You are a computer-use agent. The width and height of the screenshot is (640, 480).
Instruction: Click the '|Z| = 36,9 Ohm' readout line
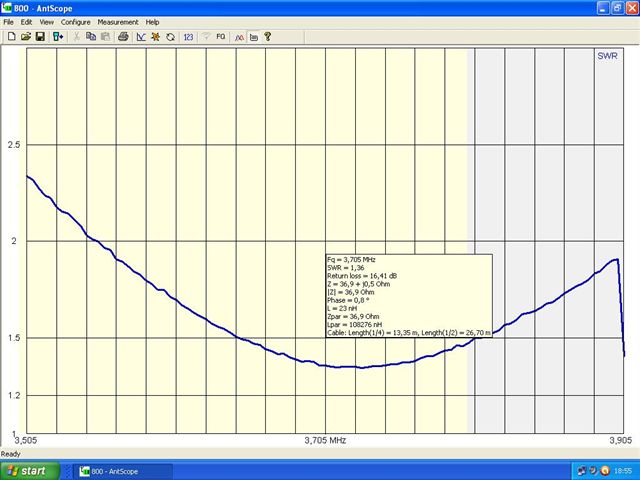(x=350, y=292)
